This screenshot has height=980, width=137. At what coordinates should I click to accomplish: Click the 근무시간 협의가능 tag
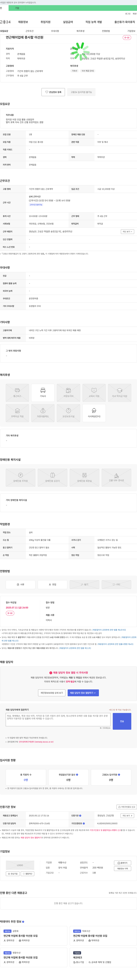(x=36, y=205)
